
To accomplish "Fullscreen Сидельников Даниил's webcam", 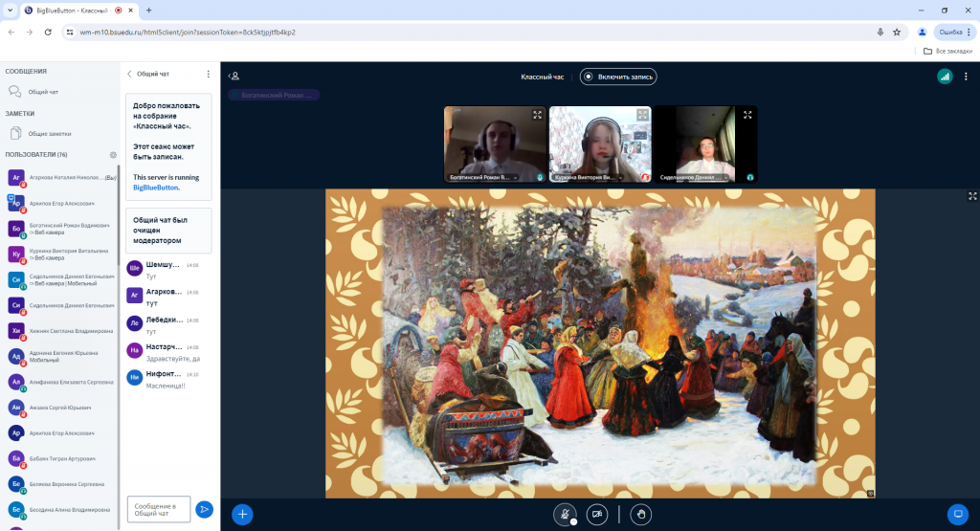I will point(747,115).
